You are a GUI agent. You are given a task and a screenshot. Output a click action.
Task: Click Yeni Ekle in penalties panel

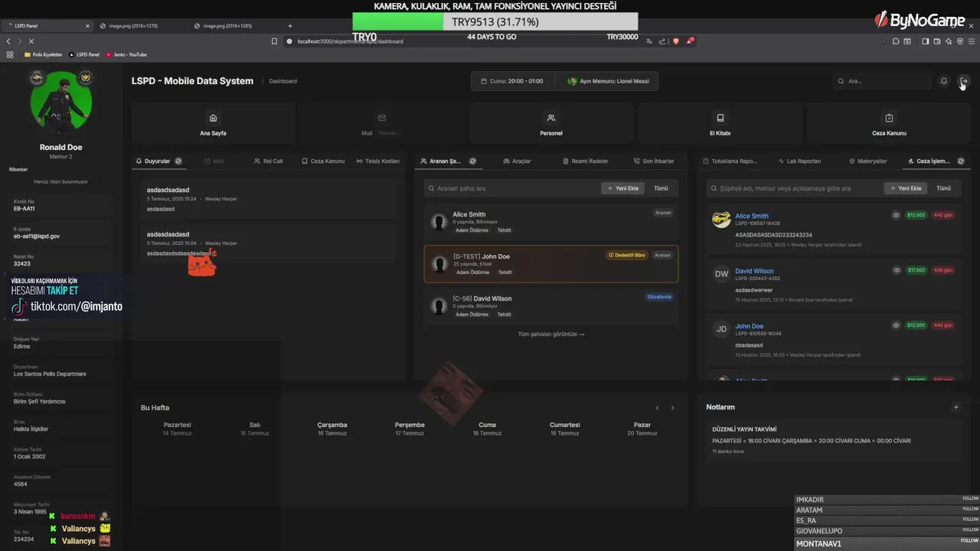[x=906, y=188]
